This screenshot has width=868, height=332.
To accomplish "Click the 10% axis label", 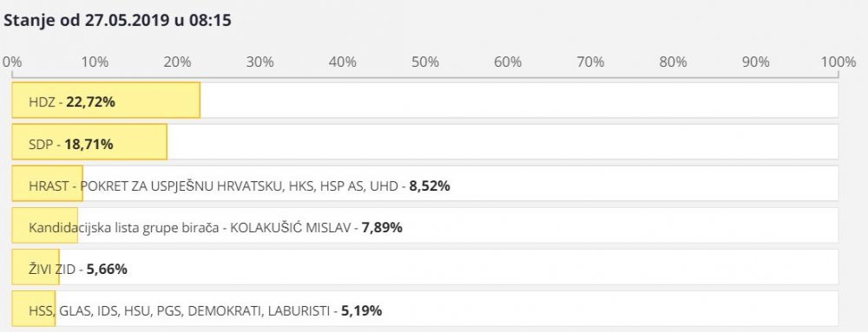I will point(95,62).
